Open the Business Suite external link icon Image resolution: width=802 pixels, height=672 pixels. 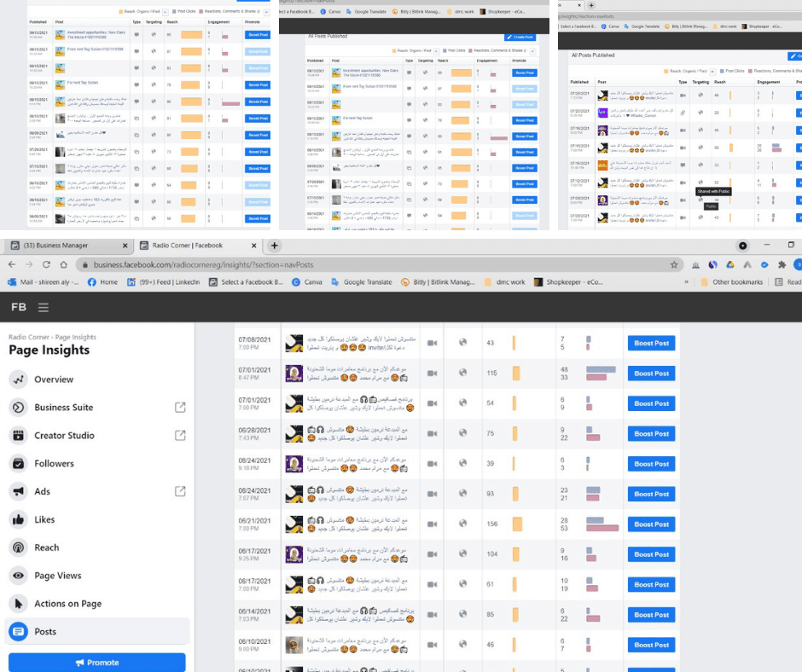tap(180, 408)
